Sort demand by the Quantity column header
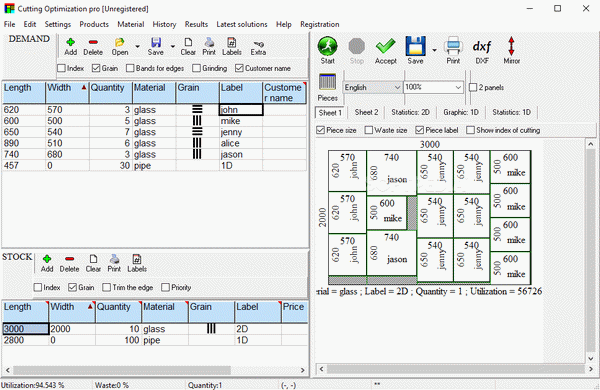600x390 pixels. (x=111, y=92)
